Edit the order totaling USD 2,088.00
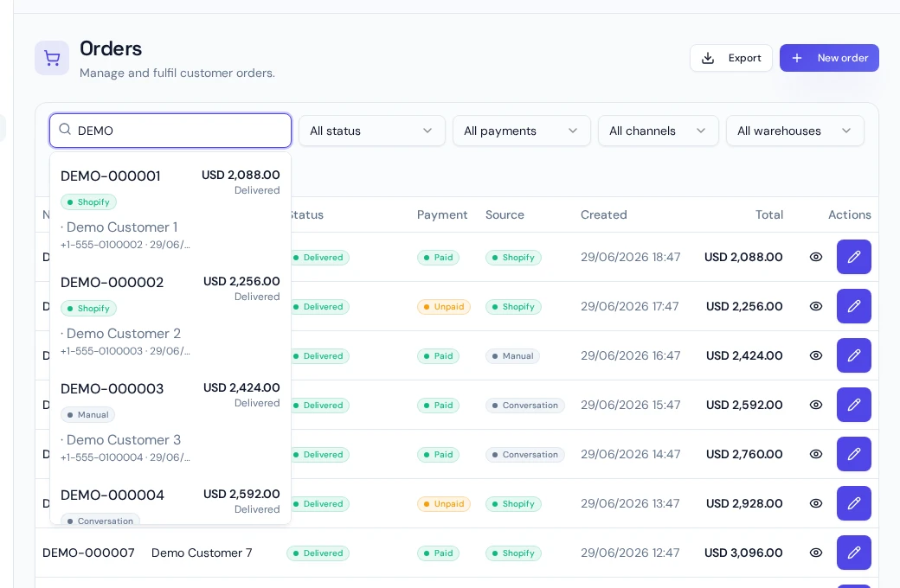Viewport: 900px width, 588px height. coord(853,257)
